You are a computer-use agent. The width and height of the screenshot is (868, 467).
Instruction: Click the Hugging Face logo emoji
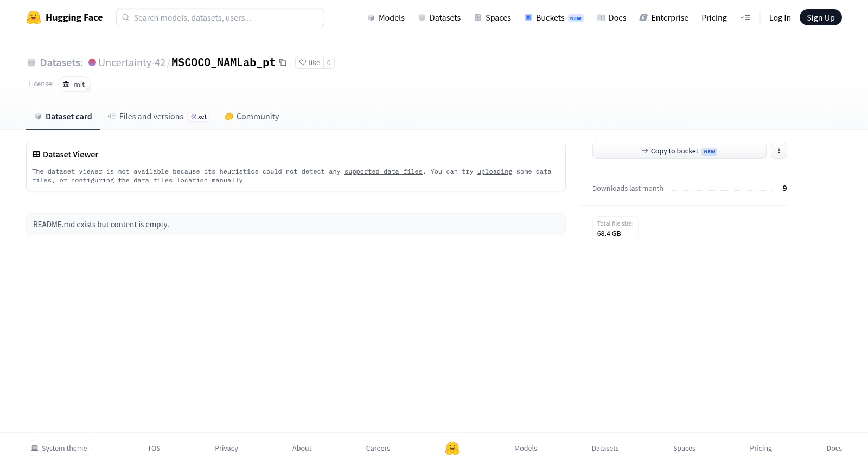tap(34, 17)
